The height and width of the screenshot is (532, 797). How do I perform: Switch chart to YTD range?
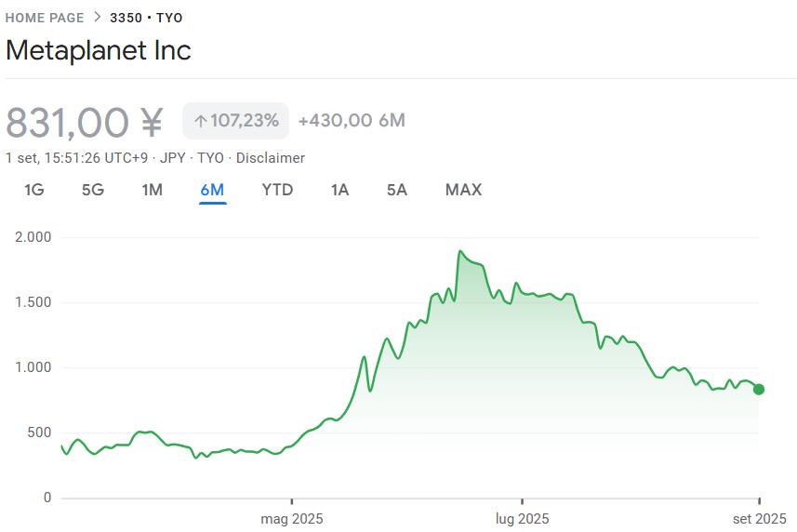tap(277, 190)
